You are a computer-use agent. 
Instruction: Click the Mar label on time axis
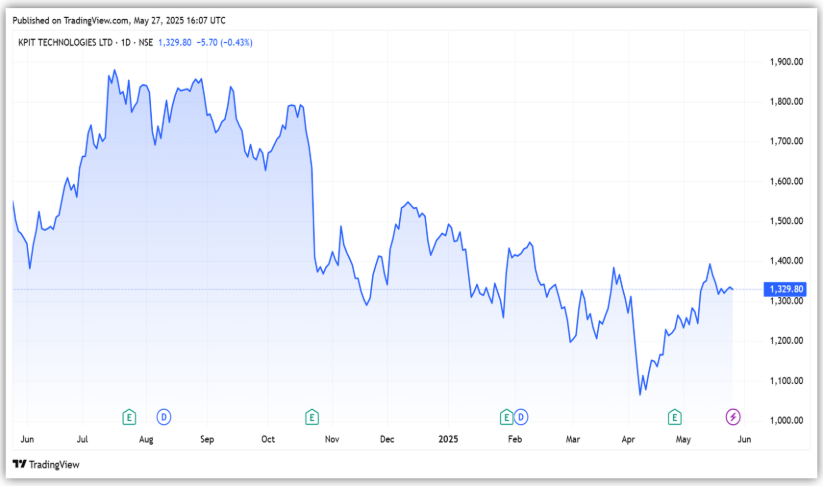572,439
